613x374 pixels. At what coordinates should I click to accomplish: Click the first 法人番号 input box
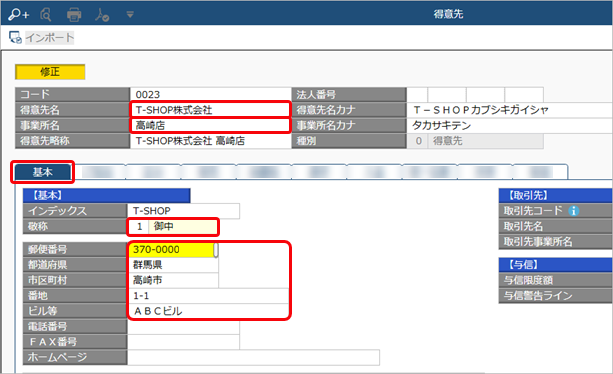417,95
